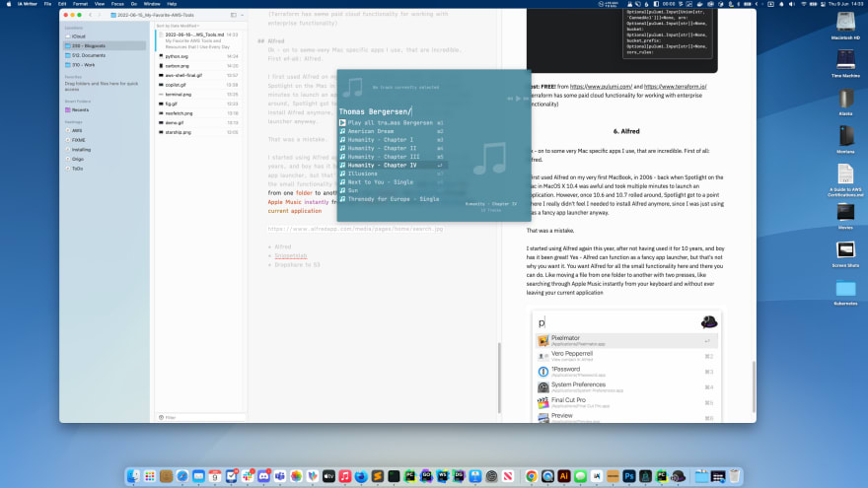This screenshot has width=868, height=488.
Task: Select Screen Shots folder on desktop
Action: [845, 254]
